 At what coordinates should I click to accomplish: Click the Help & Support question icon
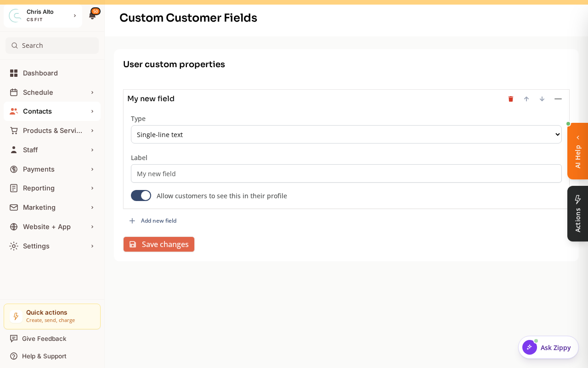(x=14, y=356)
